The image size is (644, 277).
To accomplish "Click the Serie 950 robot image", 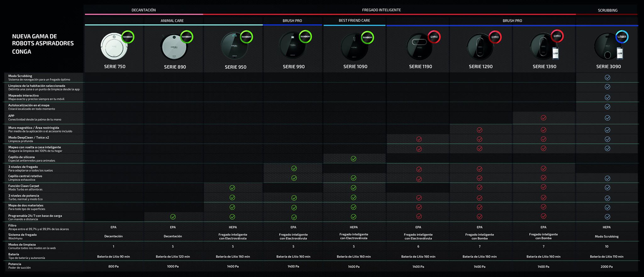I will coord(234,47).
